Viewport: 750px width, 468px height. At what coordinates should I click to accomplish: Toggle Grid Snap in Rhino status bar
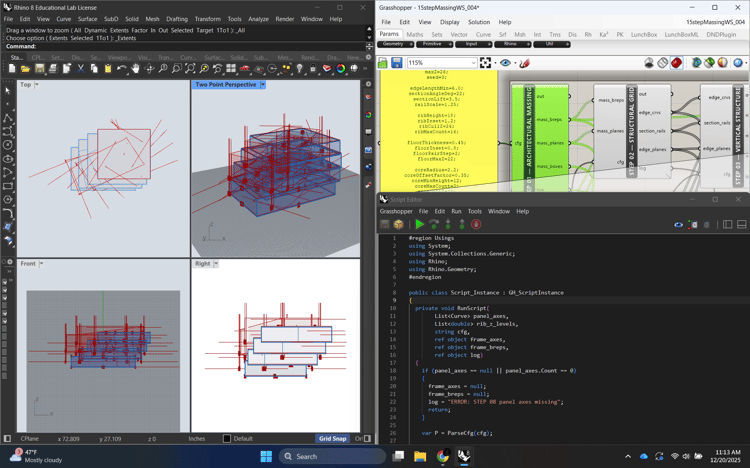pos(332,438)
